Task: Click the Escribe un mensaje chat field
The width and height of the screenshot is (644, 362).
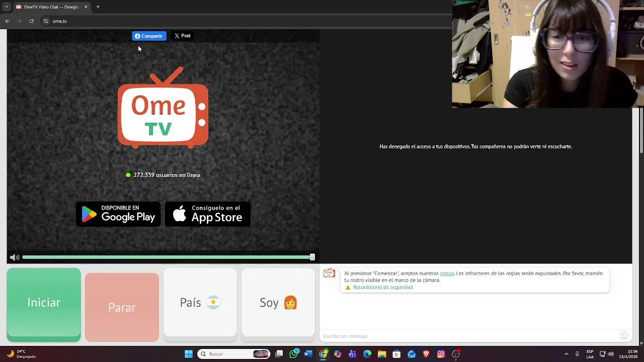Action: (468, 336)
